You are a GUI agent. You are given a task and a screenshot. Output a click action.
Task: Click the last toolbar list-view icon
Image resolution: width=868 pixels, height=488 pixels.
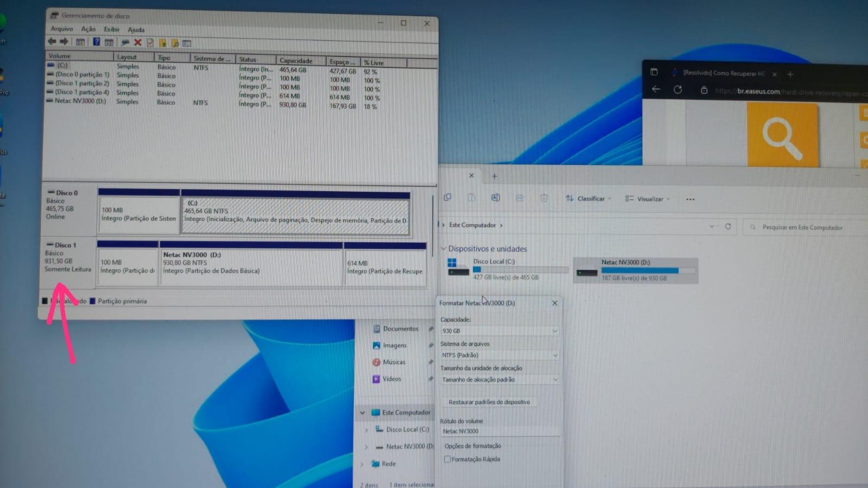(x=187, y=43)
